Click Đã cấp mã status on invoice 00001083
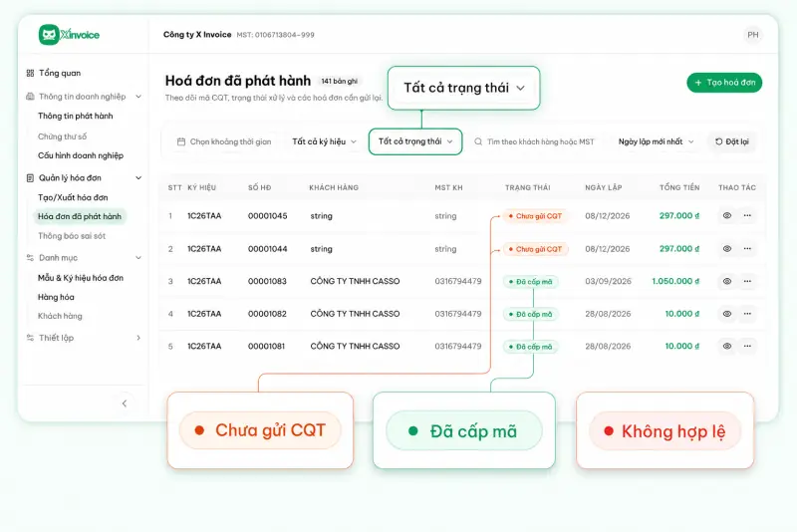Viewport: 797px width, 532px height. point(530,282)
